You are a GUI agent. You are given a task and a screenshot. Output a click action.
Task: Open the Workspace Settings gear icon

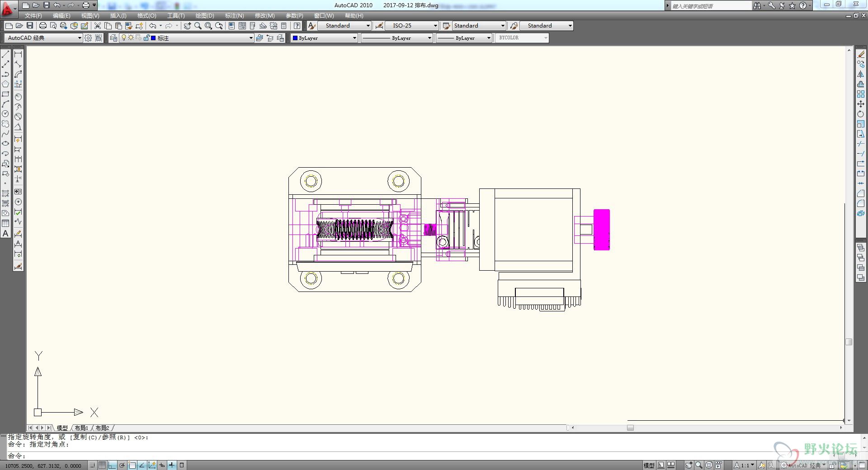point(88,38)
